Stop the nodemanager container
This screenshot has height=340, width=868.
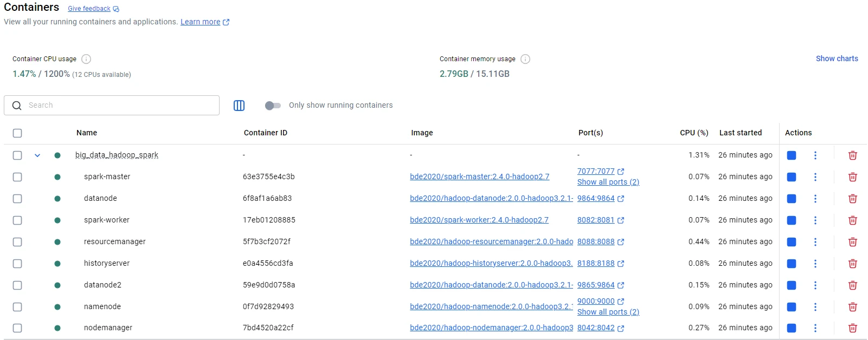tap(792, 328)
